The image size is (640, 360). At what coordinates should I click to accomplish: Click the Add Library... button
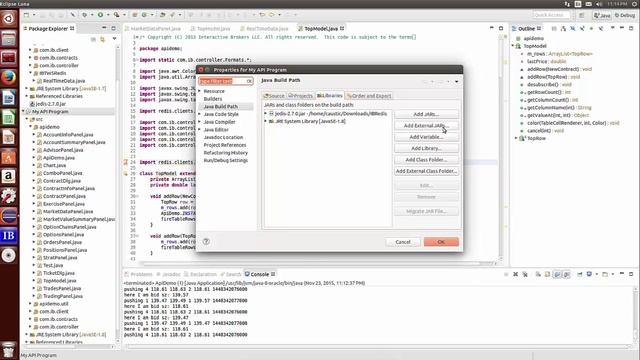[426, 149]
